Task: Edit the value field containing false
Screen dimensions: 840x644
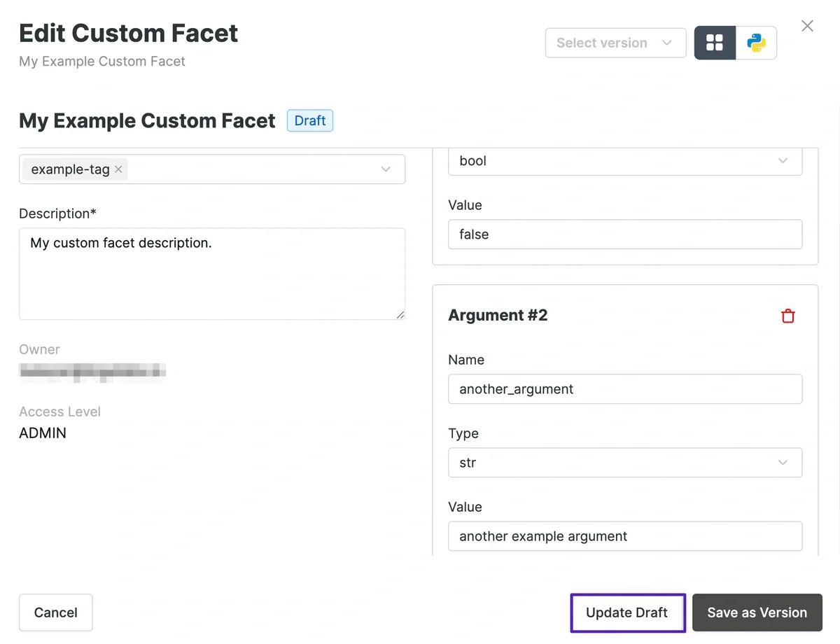Action: coord(625,234)
